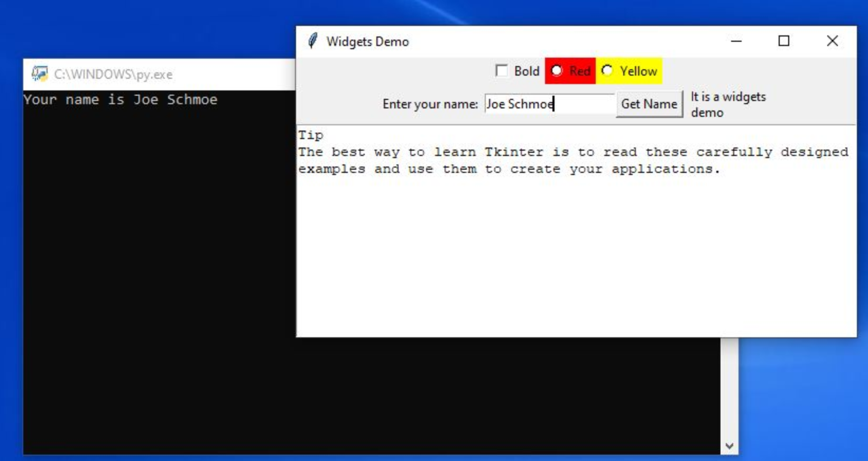Viewport: 868px width, 461px height.
Task: Click the line starting 'The best way to learn'
Action: pyautogui.click(x=573, y=152)
